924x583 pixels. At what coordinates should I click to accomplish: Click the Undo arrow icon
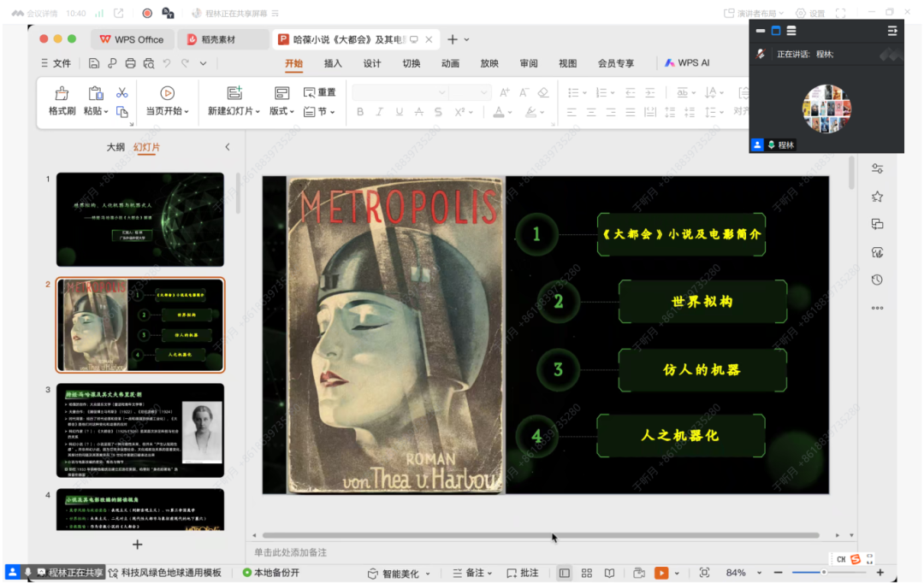tap(167, 63)
